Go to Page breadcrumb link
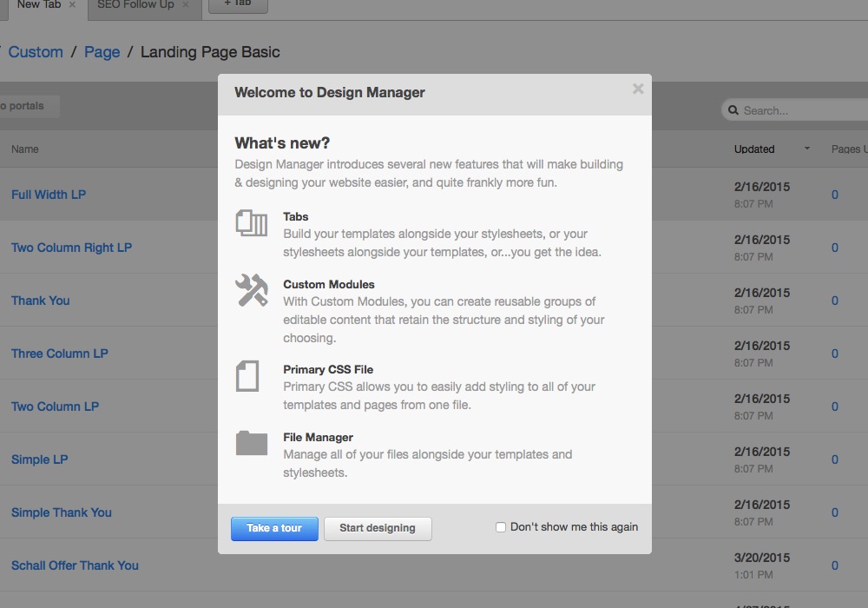Image resolution: width=868 pixels, height=608 pixels. [x=102, y=52]
